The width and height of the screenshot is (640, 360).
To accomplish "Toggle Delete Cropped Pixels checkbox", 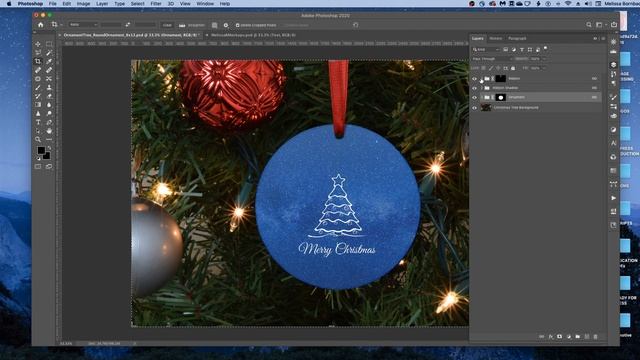I will tap(238, 25).
